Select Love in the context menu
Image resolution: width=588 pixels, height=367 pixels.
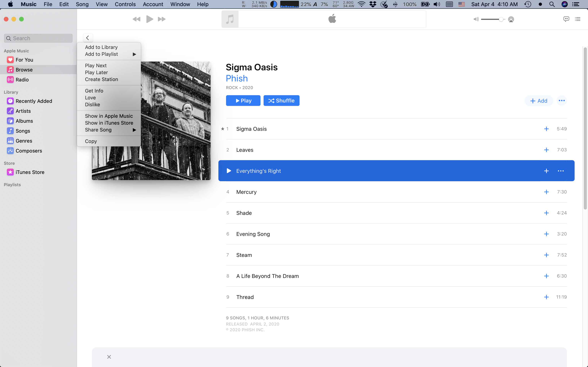[90, 97]
